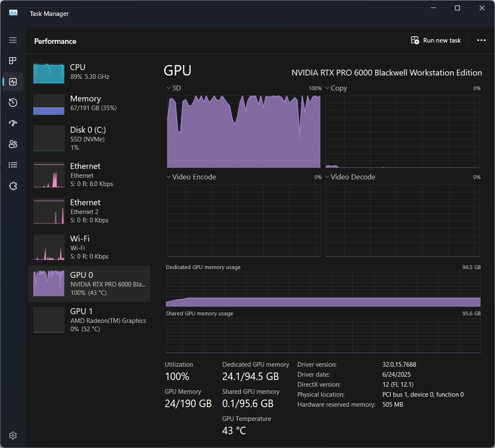Open the Details page icon
Viewport: 495px width, 448px height.
tap(13, 165)
